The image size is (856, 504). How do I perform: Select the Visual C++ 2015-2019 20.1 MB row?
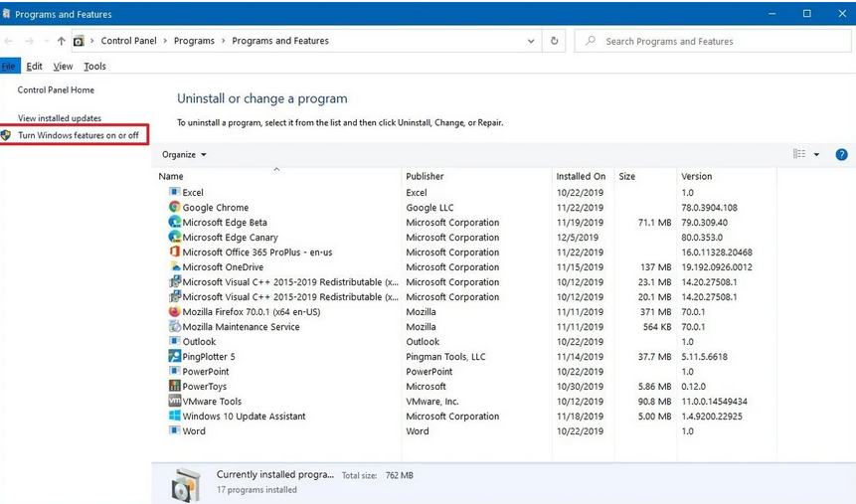pos(465,296)
